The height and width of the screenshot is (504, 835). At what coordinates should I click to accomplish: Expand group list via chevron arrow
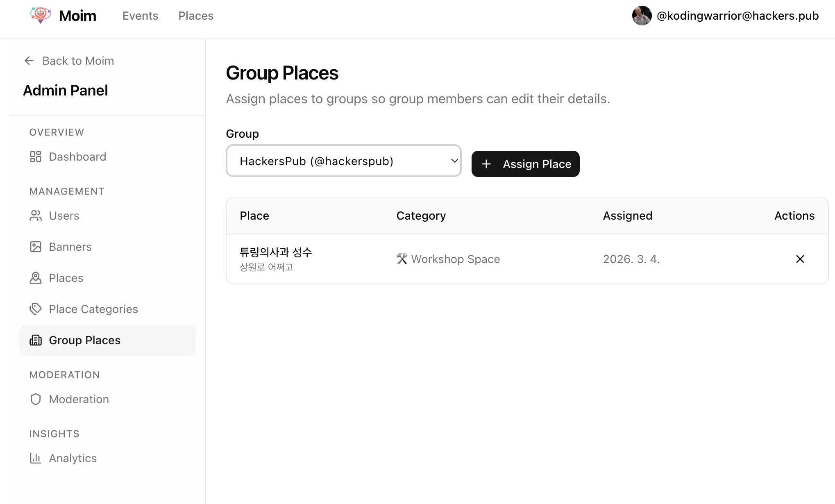(x=454, y=161)
